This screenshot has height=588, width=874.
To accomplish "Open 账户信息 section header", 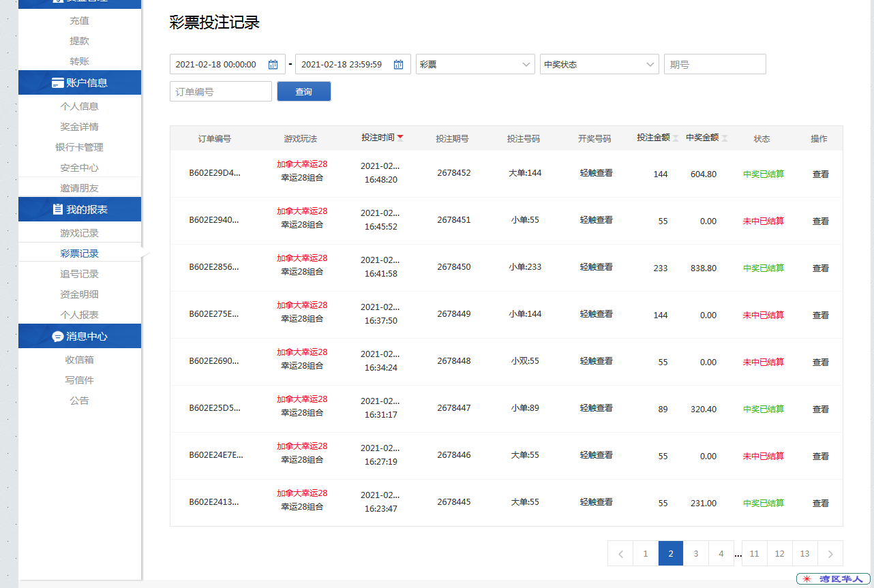I will tap(80, 82).
